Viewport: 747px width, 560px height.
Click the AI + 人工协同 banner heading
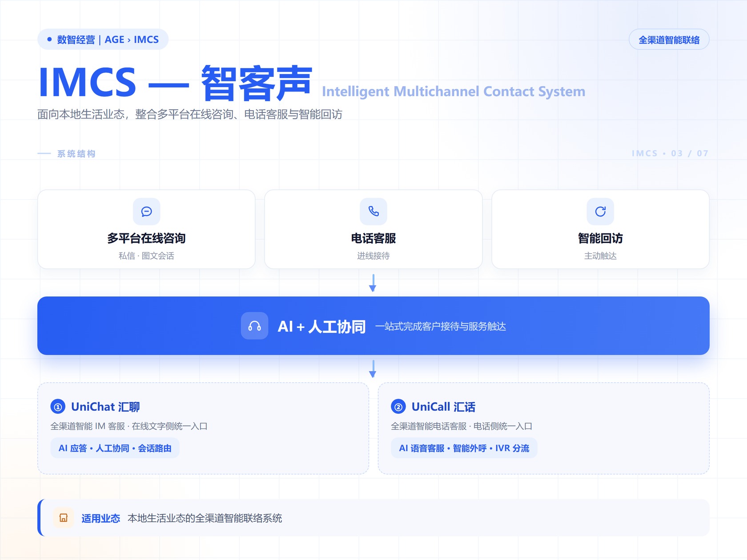coord(321,327)
